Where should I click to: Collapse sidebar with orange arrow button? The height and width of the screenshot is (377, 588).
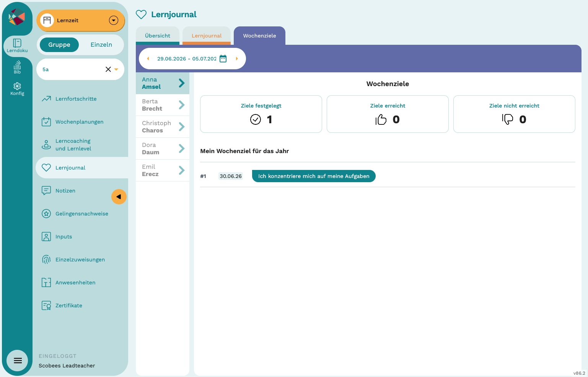tap(119, 197)
